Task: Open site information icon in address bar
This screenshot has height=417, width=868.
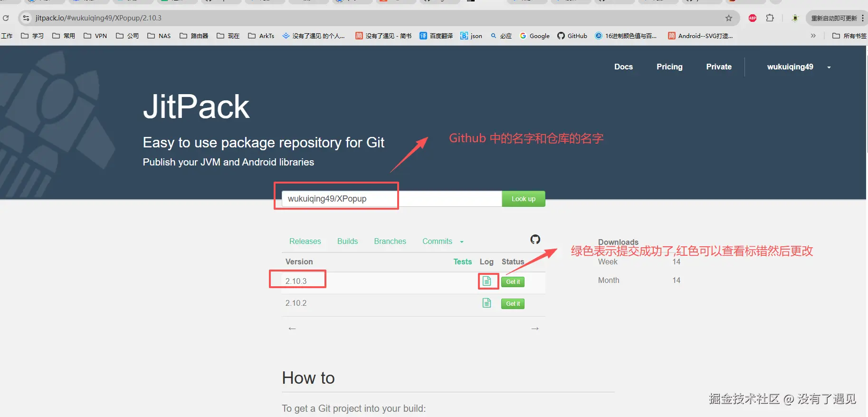Action: [x=26, y=18]
